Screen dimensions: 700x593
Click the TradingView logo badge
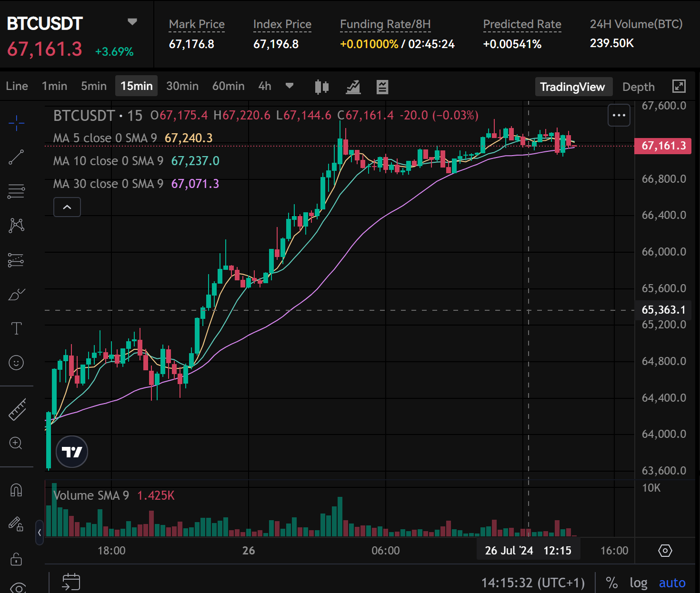tap(72, 452)
